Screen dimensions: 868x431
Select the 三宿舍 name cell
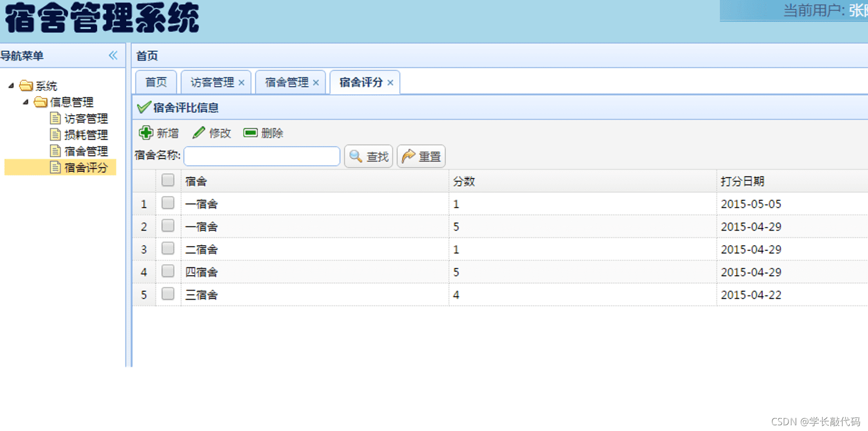click(x=315, y=295)
